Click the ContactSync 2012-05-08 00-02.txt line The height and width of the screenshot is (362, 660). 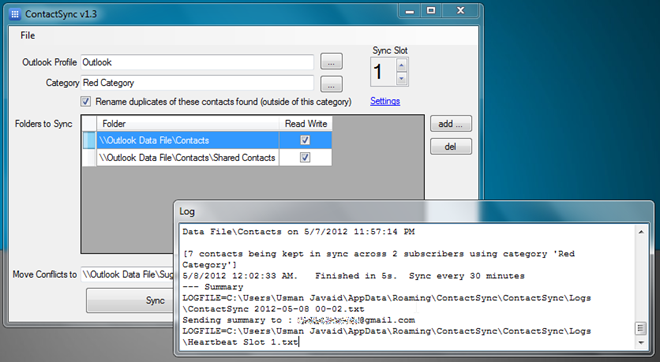pos(273,309)
